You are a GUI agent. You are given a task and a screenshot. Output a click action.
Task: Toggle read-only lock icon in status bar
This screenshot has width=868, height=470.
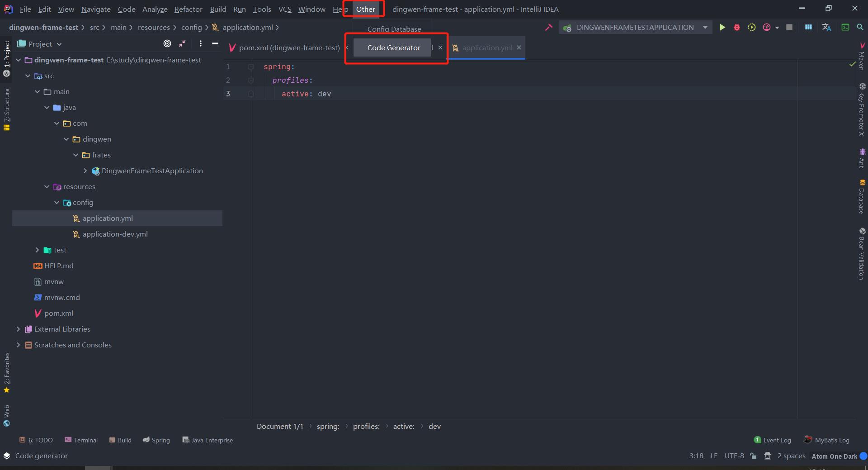pyautogui.click(x=753, y=456)
